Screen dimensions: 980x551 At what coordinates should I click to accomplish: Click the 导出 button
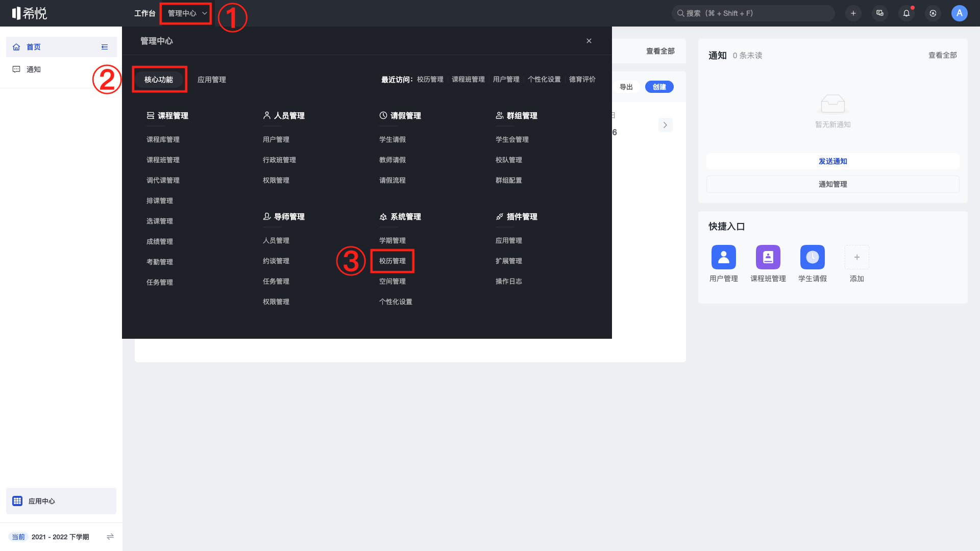tap(626, 87)
